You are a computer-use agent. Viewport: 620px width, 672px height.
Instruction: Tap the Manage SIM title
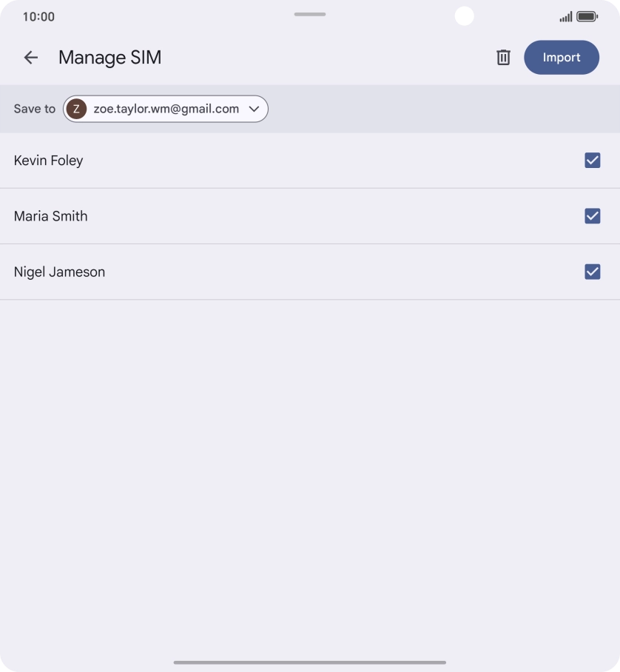pos(109,58)
